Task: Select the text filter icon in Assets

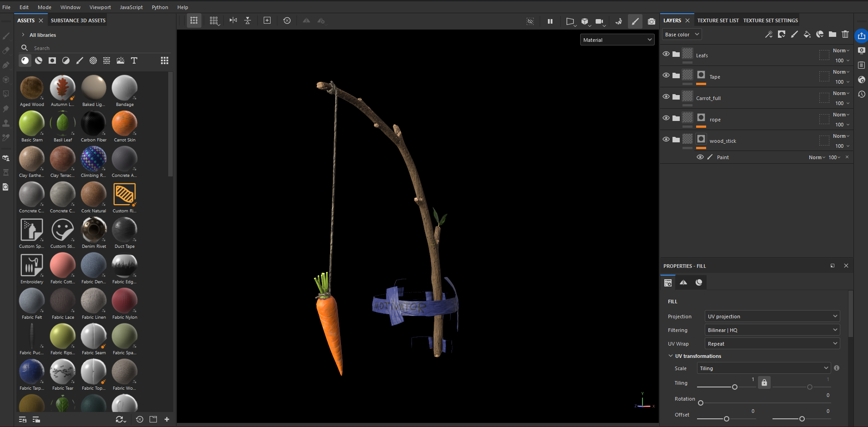Action: [134, 60]
